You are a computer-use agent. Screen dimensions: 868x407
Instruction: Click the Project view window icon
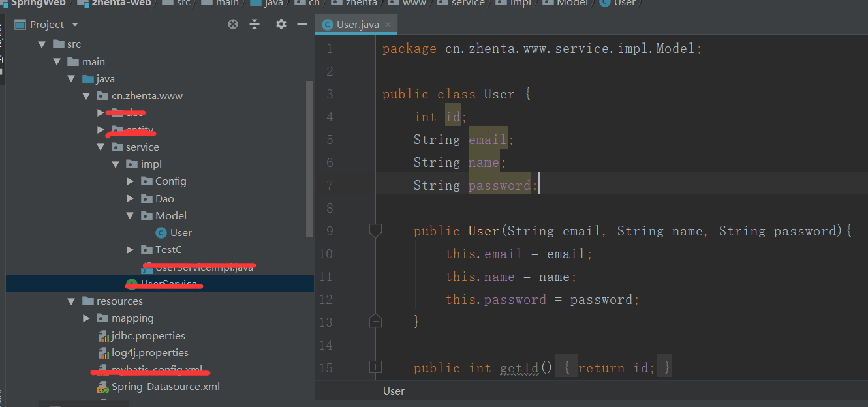[x=20, y=25]
